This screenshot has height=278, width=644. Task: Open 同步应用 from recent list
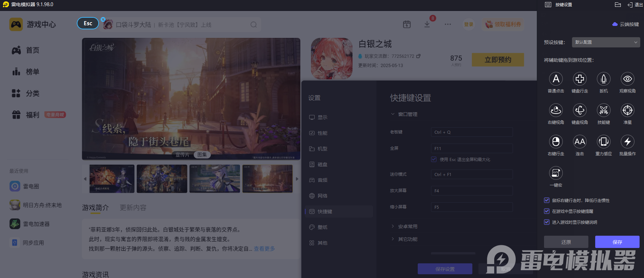click(x=27, y=243)
